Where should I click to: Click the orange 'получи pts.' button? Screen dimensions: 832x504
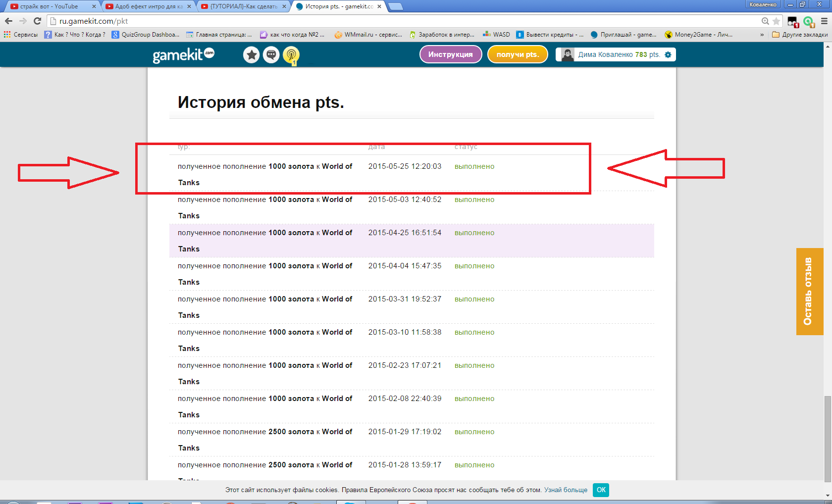pos(518,54)
